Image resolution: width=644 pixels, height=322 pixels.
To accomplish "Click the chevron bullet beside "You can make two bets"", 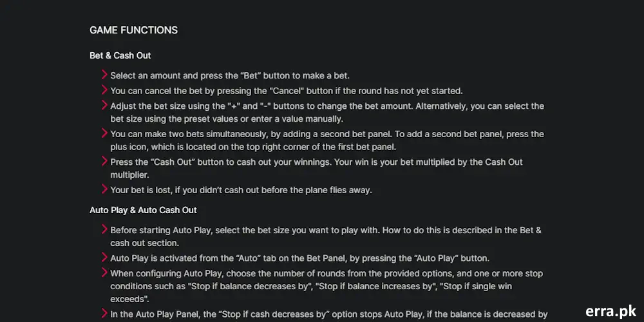I will (x=104, y=133).
